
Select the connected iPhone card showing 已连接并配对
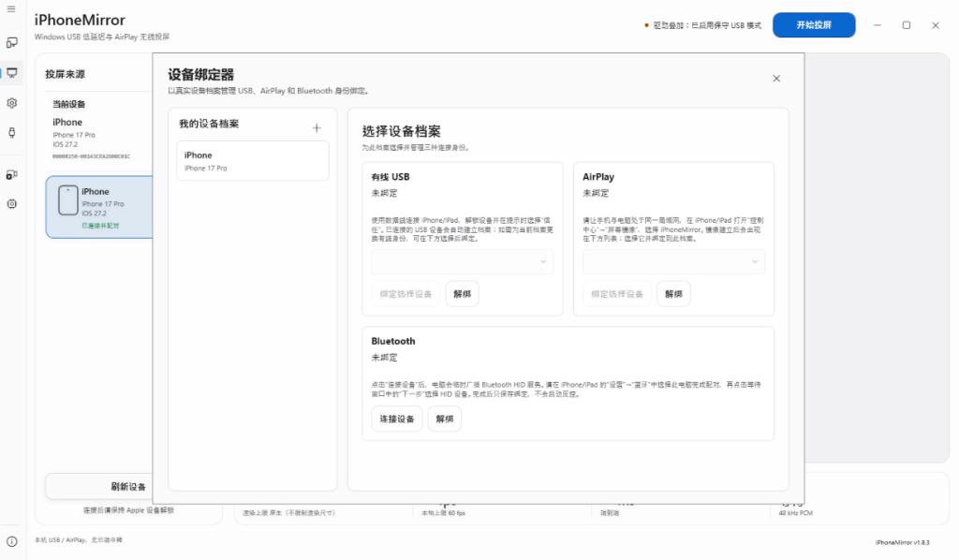coord(99,207)
